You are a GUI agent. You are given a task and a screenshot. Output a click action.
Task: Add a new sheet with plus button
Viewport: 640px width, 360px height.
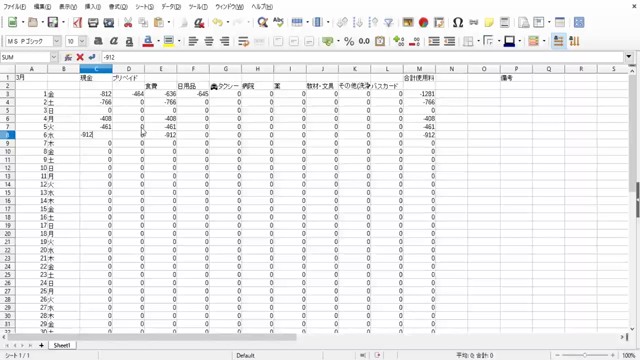[x=41, y=345]
